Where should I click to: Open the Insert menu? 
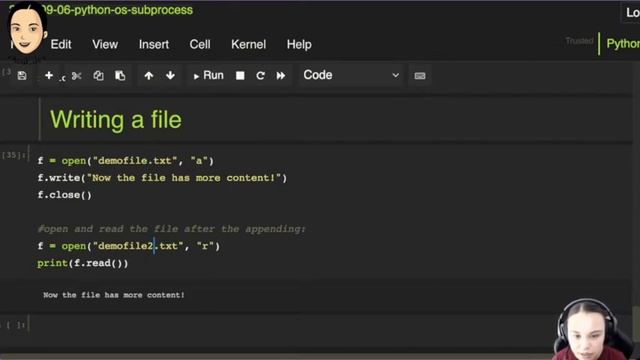click(154, 44)
